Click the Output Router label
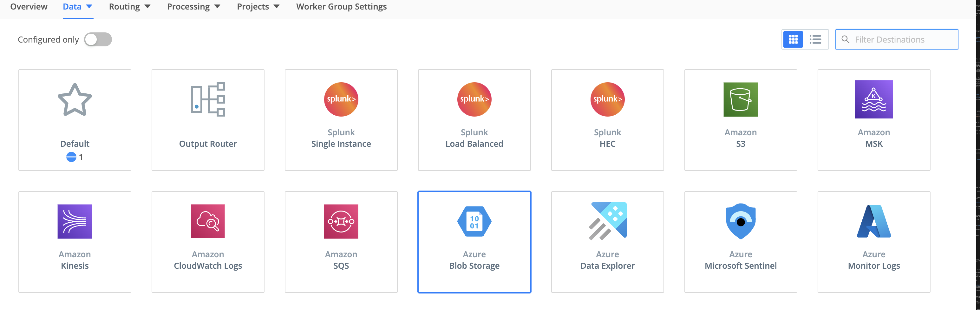 tap(208, 144)
